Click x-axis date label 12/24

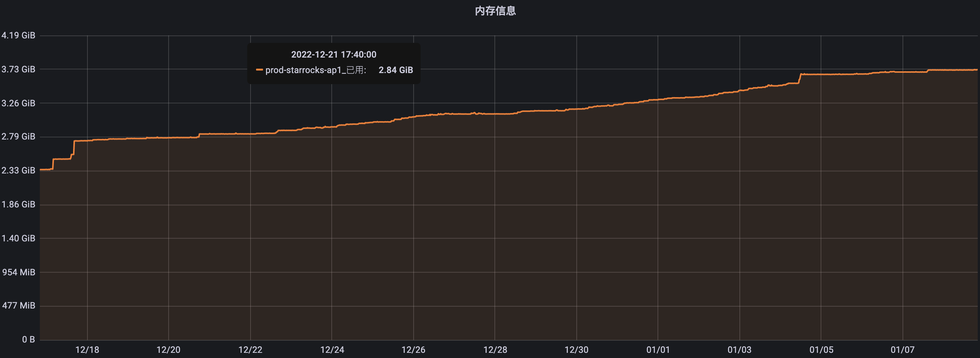point(332,350)
